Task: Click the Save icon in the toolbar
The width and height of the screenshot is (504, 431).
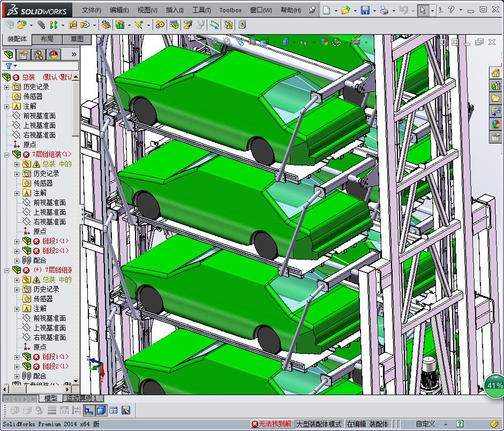Action: pos(365,10)
